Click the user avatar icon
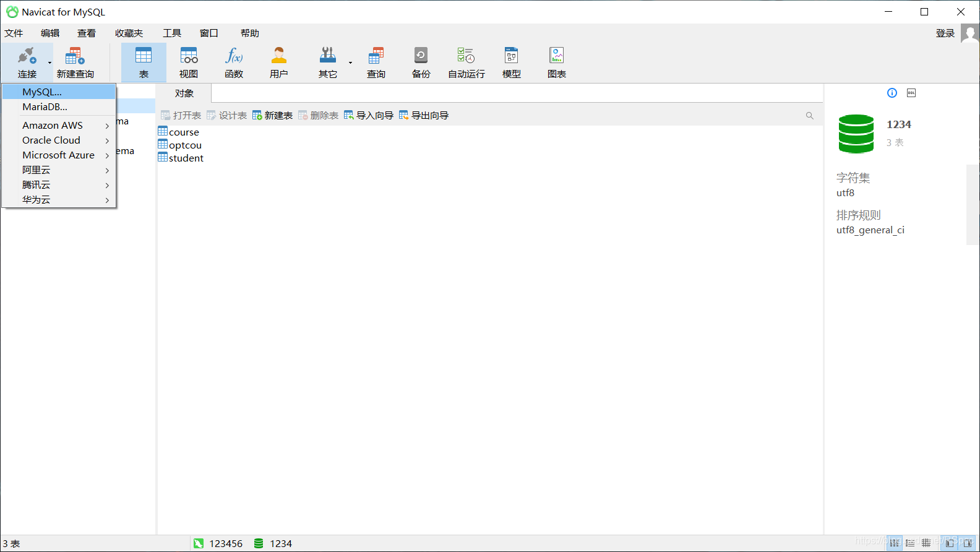The width and height of the screenshot is (980, 552). pos(970,33)
